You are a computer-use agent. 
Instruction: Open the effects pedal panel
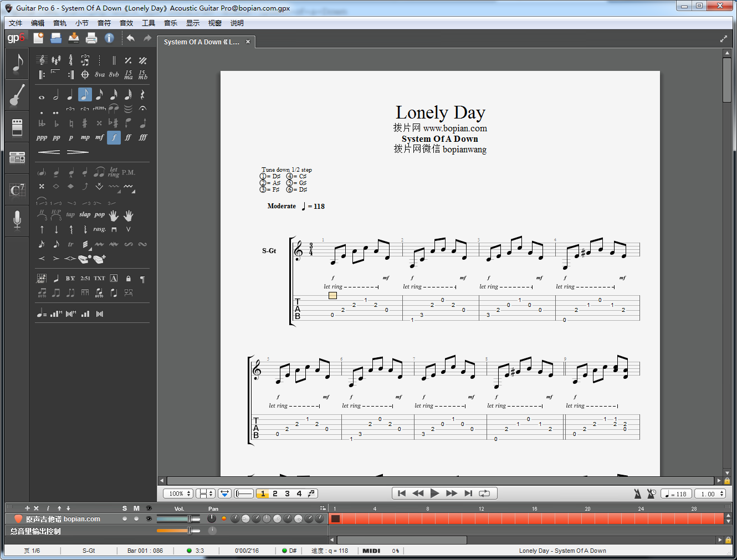pyautogui.click(x=17, y=127)
